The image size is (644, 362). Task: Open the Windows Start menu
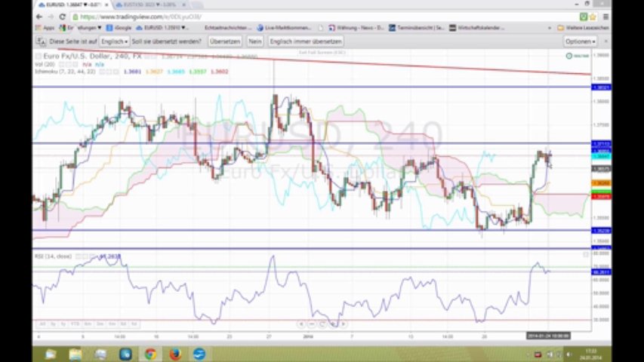coord(49,354)
